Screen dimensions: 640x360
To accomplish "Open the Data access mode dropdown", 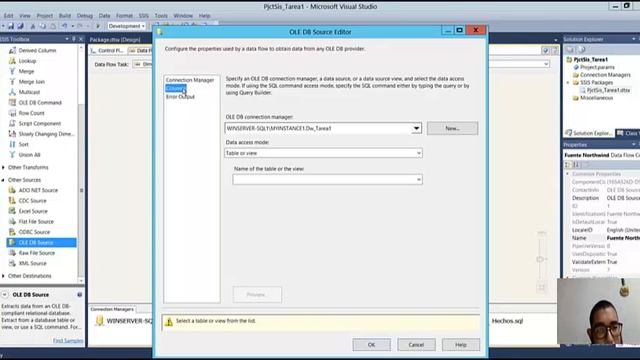I will click(418, 153).
